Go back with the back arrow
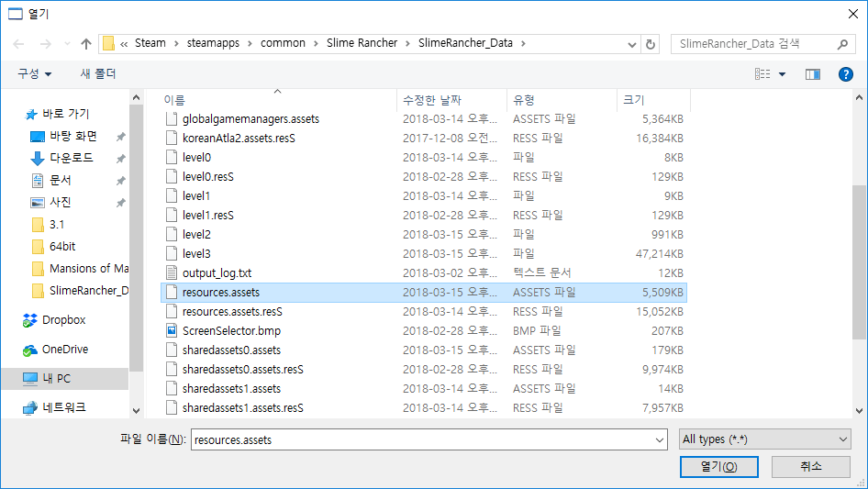 (x=18, y=44)
